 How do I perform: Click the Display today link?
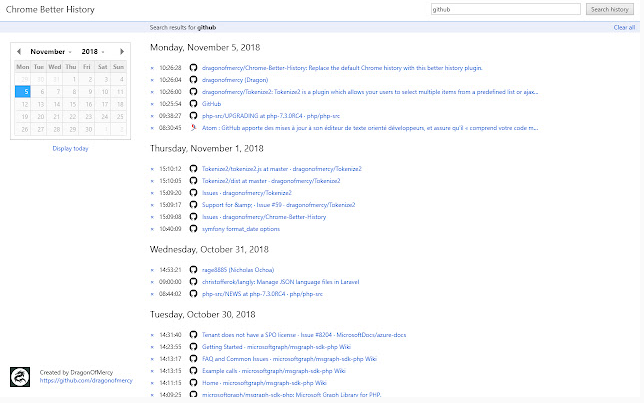pos(70,148)
